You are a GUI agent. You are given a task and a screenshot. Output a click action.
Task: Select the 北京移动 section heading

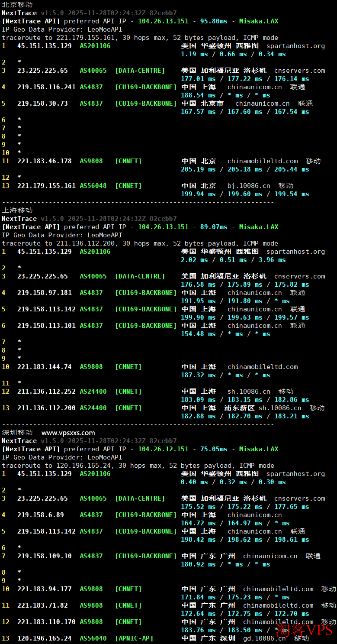[x=17, y=4]
